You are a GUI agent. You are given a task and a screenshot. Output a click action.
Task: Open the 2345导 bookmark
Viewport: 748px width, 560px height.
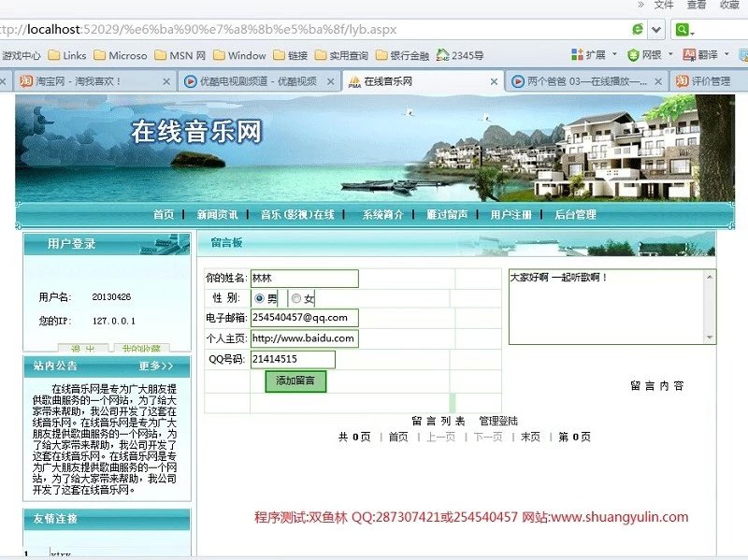(460, 55)
